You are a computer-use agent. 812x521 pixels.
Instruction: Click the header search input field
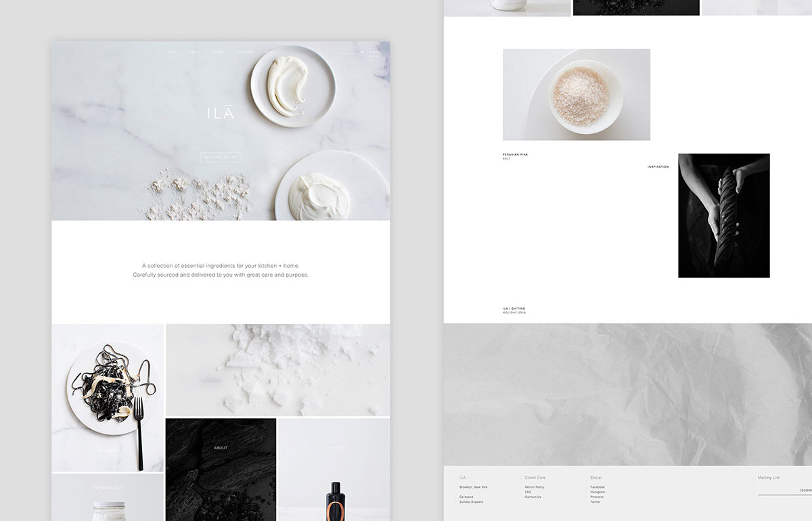pos(348,52)
